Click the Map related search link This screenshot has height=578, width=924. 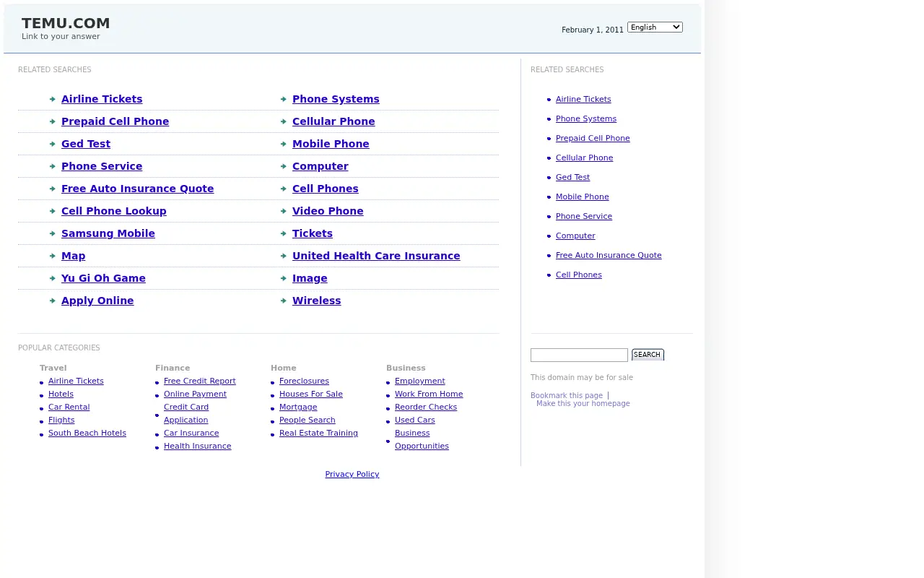(74, 256)
